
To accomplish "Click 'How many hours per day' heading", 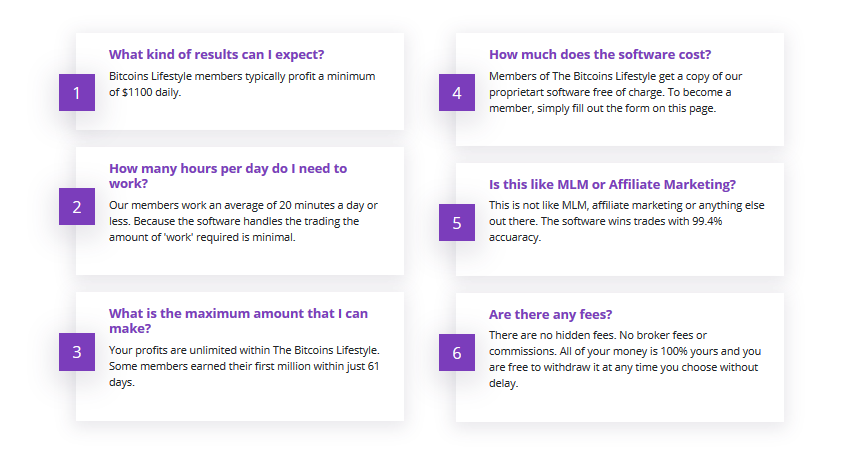I will pos(228,176).
